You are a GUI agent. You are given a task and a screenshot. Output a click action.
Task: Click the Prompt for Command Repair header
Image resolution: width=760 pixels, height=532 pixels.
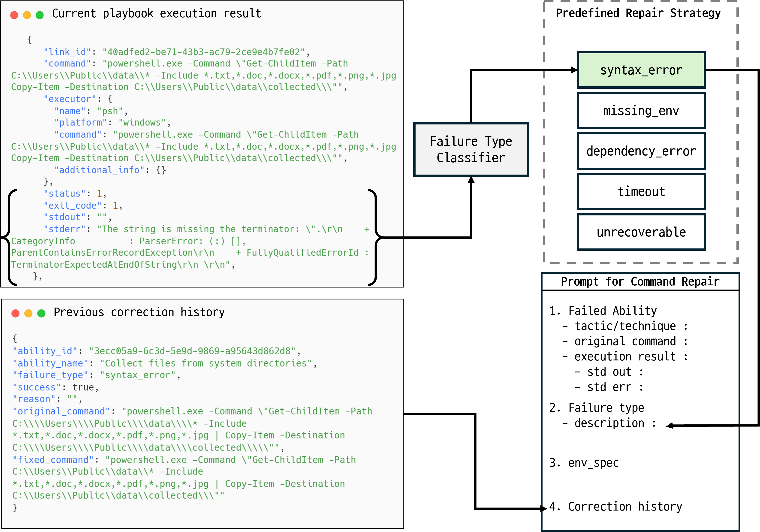[640, 282]
